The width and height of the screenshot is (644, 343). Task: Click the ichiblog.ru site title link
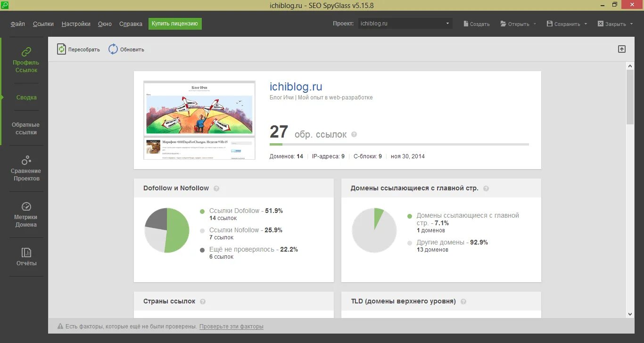pyautogui.click(x=296, y=87)
